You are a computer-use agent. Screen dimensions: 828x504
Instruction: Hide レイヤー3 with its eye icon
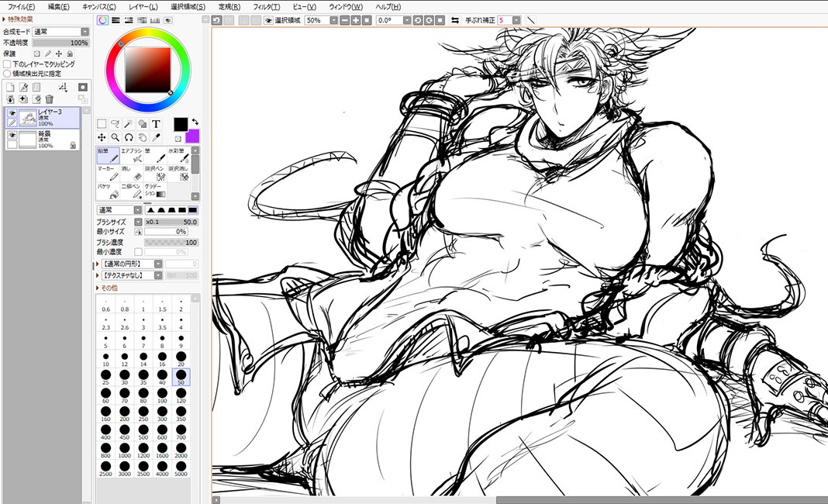click(12, 113)
